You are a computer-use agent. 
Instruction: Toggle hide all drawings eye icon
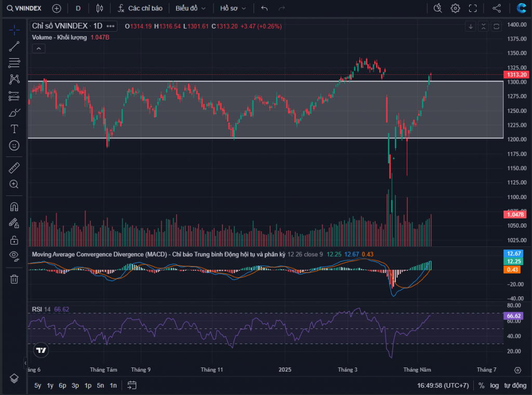point(14,256)
